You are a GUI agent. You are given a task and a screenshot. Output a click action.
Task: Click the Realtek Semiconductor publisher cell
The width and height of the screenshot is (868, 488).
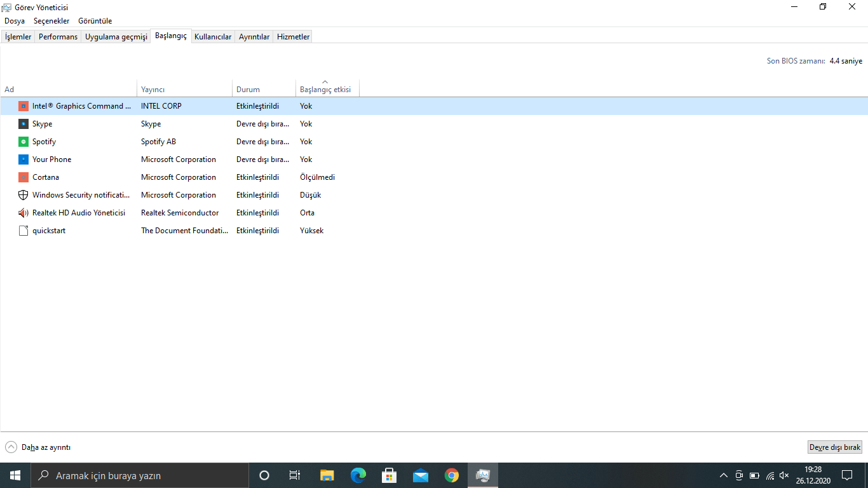(x=180, y=213)
